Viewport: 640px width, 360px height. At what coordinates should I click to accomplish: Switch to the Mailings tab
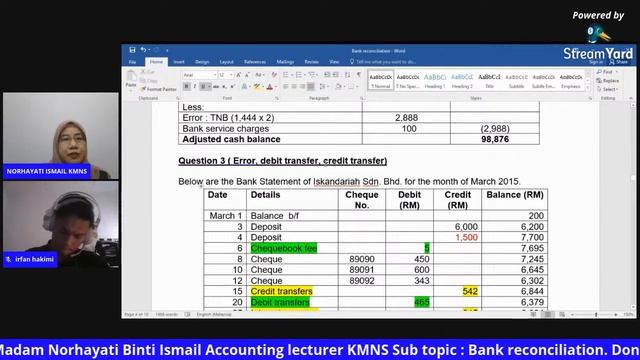pos(285,62)
